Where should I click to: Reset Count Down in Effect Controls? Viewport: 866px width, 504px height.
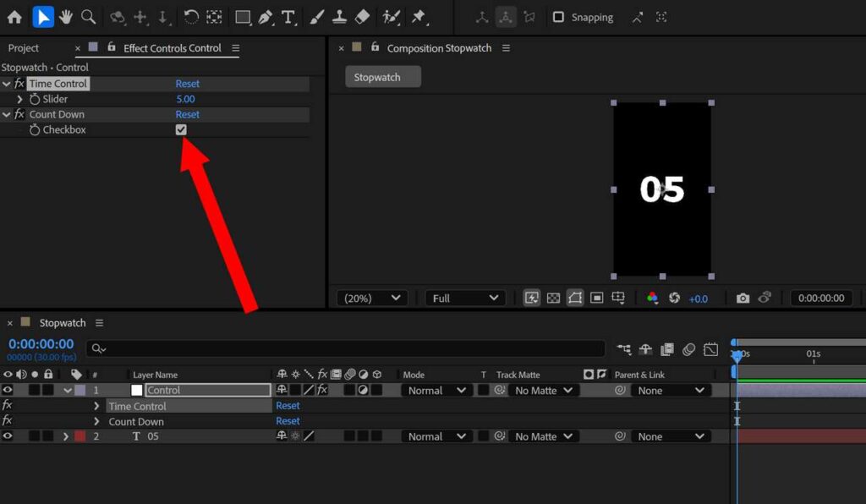pos(187,114)
